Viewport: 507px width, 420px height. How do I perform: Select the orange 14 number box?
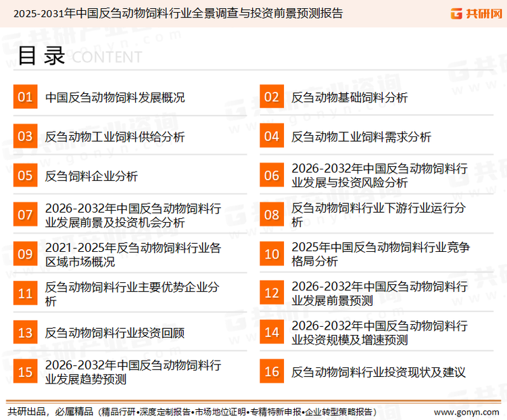click(x=272, y=332)
